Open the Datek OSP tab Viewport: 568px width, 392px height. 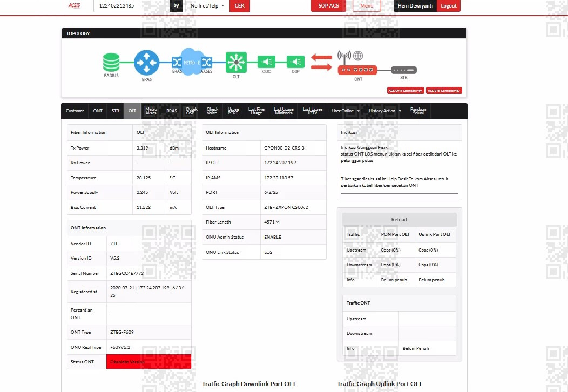192,111
